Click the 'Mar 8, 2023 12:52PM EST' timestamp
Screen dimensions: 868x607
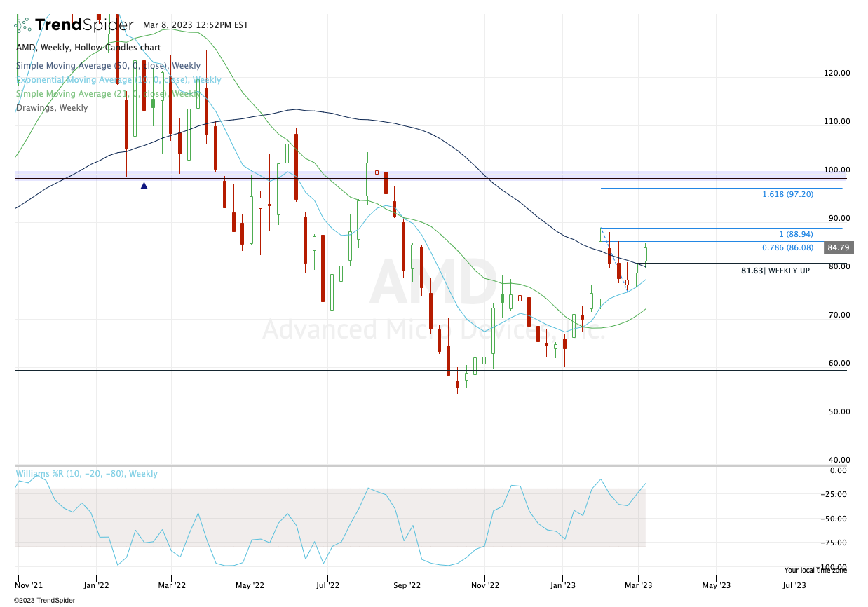(196, 25)
